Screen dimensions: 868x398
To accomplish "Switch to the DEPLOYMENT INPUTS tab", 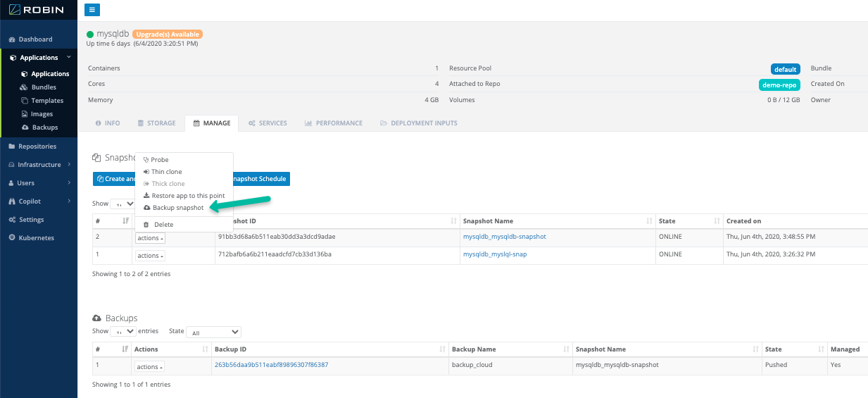I will click(x=419, y=123).
